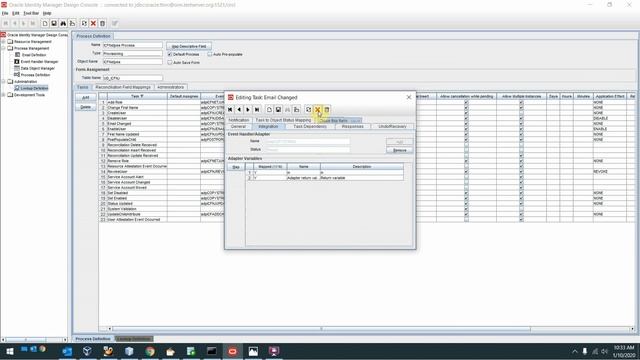Image resolution: width=640 pixels, height=360 pixels.
Task: Select Event Handler Manager icon in tree
Action: point(17,61)
